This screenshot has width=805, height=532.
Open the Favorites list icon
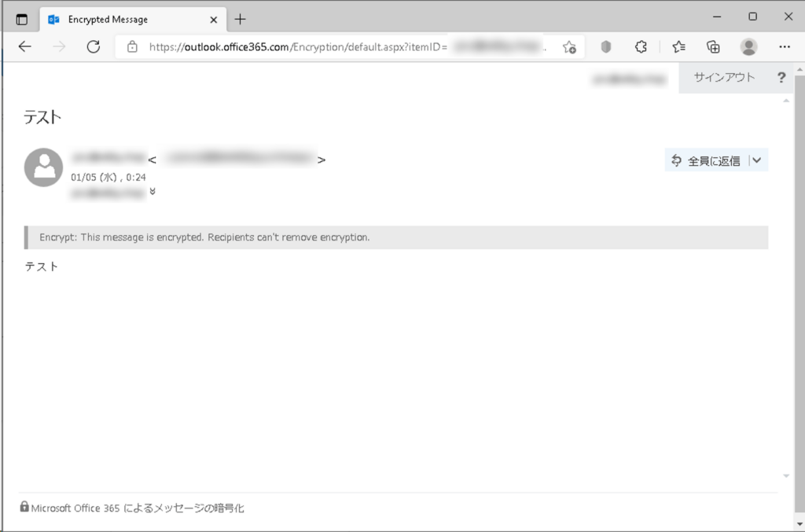(x=678, y=46)
